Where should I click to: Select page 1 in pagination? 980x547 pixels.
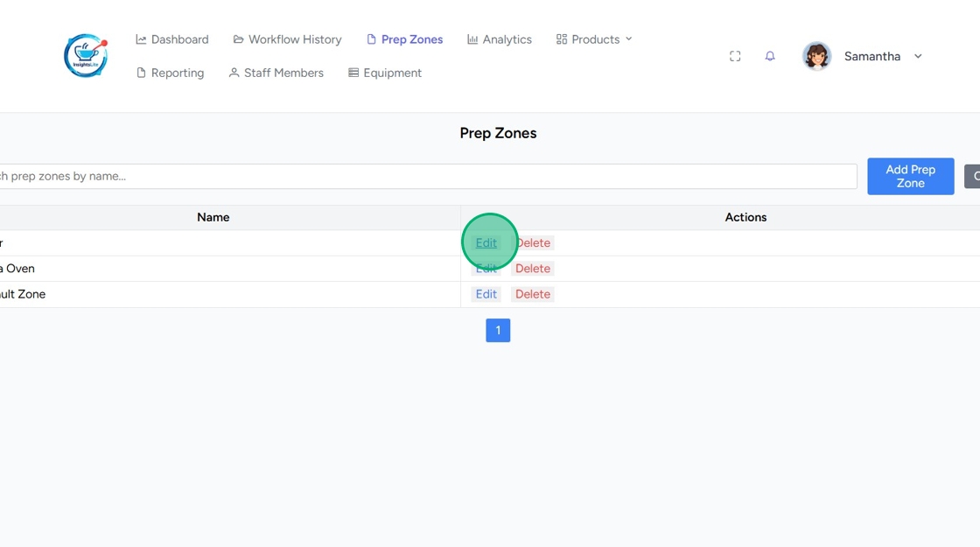[x=498, y=330]
